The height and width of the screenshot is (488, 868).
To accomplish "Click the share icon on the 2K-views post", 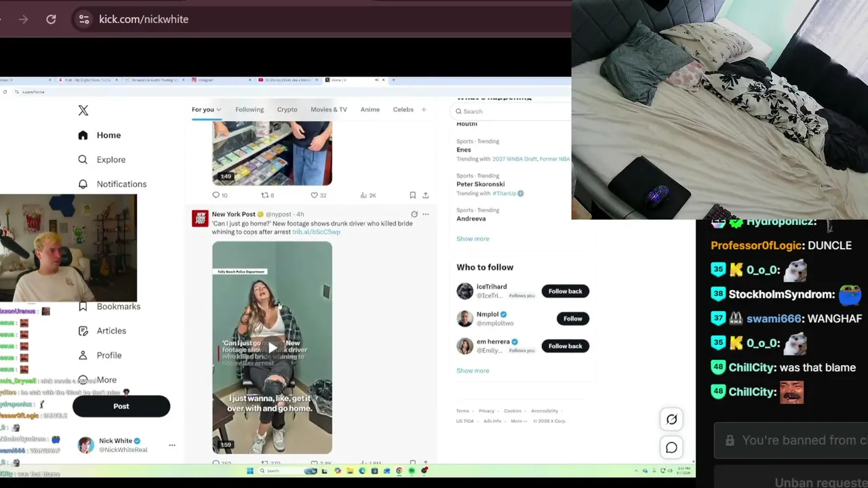I will (x=425, y=195).
